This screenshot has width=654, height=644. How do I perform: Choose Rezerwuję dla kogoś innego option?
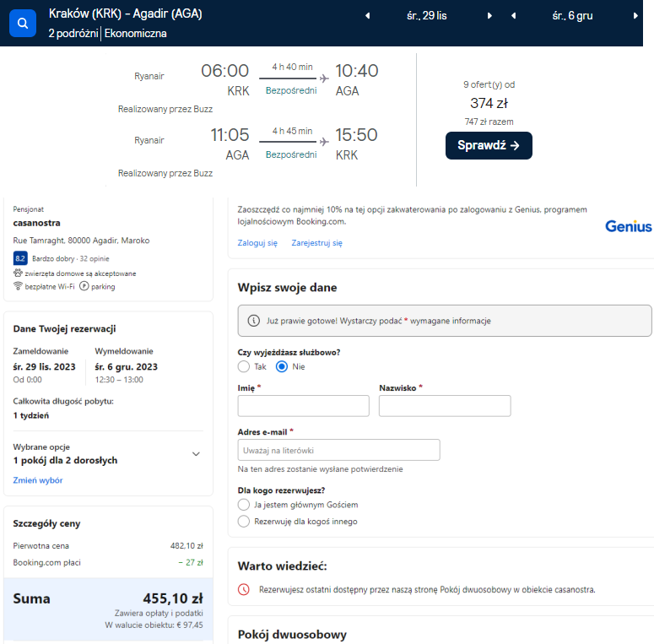244,522
